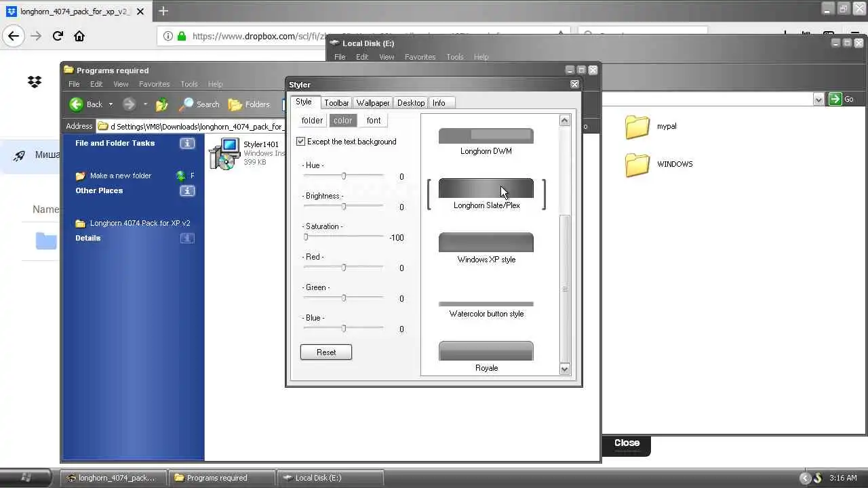Collapse File and Folder Tasks section
The width and height of the screenshot is (868, 488).
187,143
